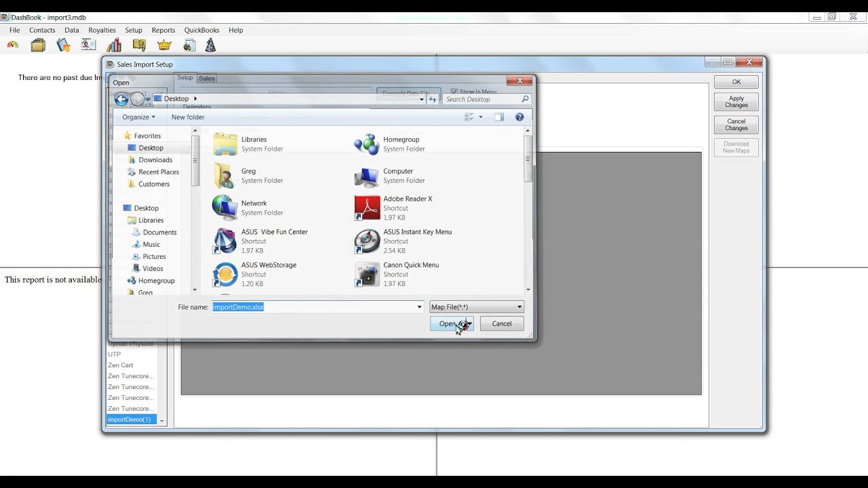Open the Contacts menu

(42, 30)
